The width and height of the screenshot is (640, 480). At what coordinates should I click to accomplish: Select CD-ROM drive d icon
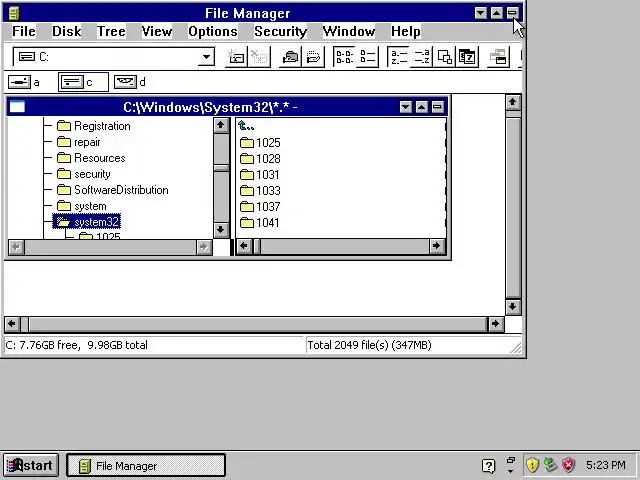[x=125, y=82]
